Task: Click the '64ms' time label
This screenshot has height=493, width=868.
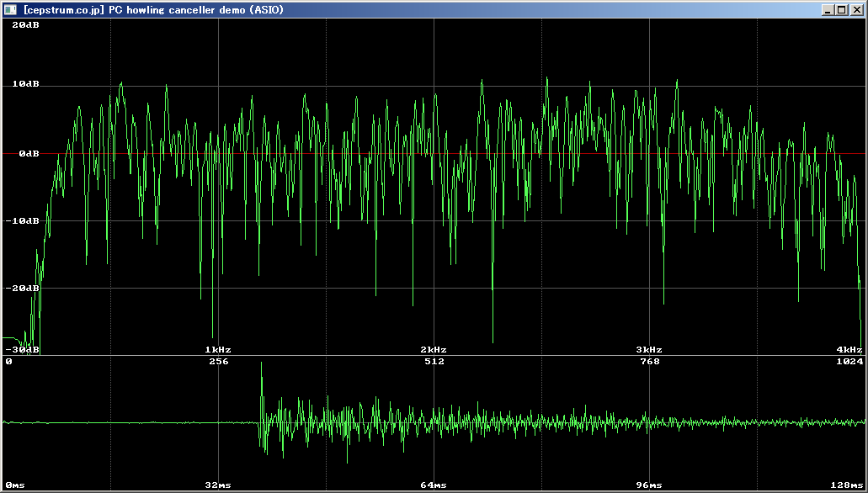Action: pos(434,485)
